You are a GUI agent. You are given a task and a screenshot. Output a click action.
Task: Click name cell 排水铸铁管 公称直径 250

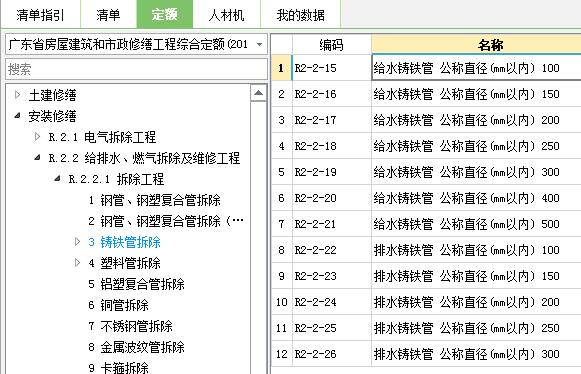(x=476, y=328)
